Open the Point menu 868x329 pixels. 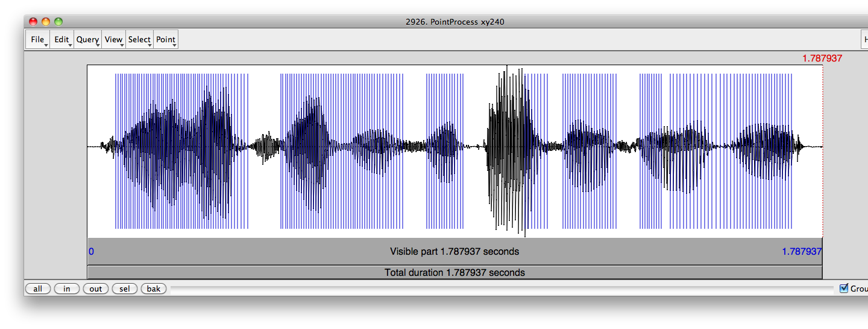click(166, 40)
